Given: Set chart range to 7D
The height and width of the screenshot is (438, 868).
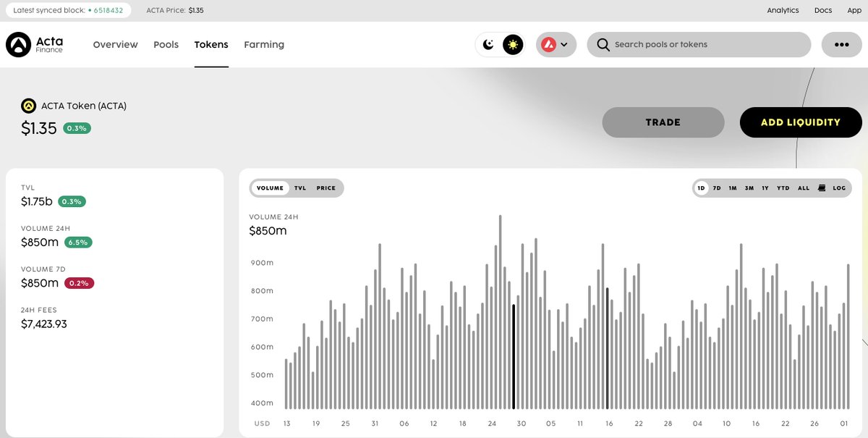Looking at the screenshot, I should point(717,188).
